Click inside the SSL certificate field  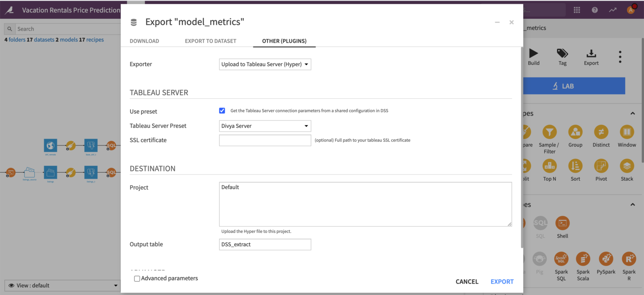coord(265,140)
